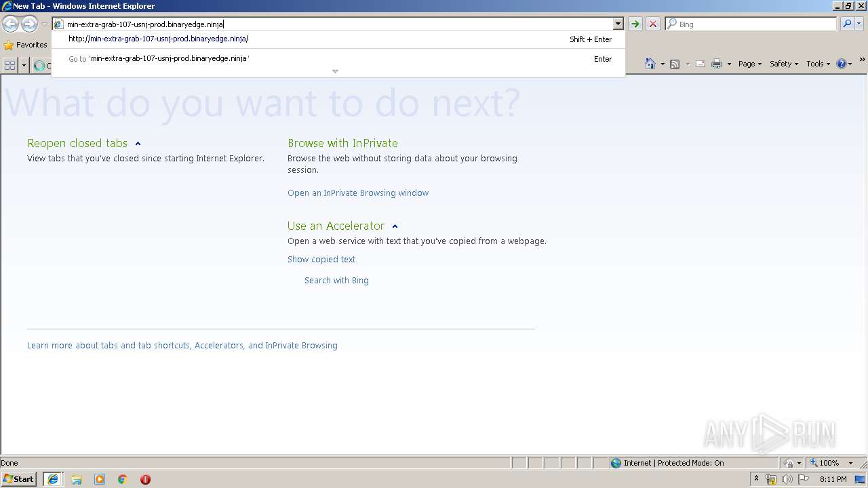Open the Print options dropdown arrow
This screenshot has width=868, height=488.
729,64
